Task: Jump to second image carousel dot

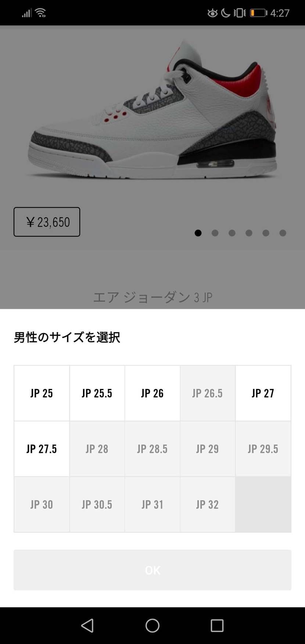Action: point(215,233)
